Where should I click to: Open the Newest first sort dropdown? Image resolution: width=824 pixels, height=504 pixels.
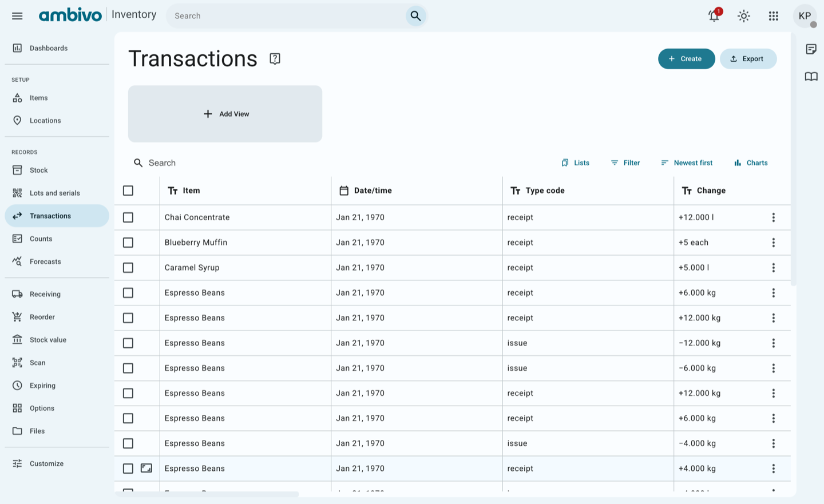(x=687, y=163)
